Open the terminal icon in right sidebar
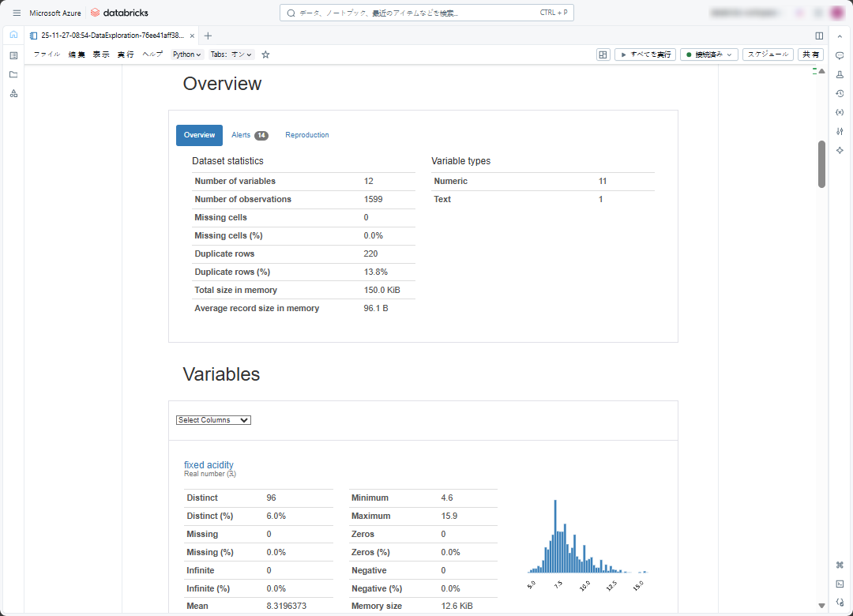Image resolution: width=853 pixels, height=616 pixels. [840, 584]
